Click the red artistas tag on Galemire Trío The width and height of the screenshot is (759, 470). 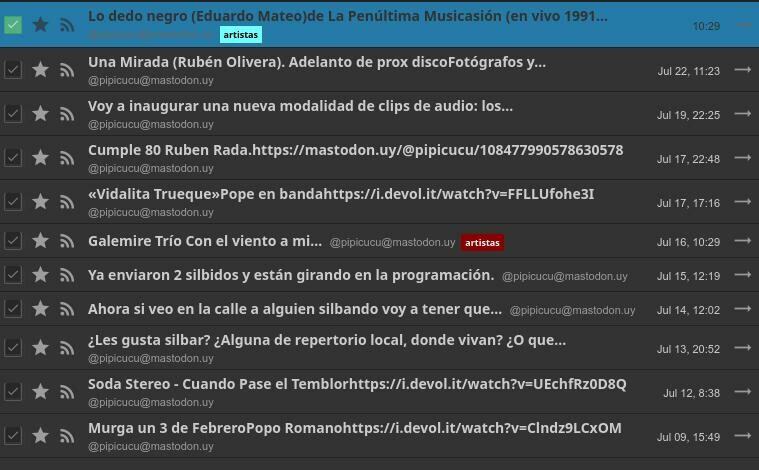coord(482,242)
